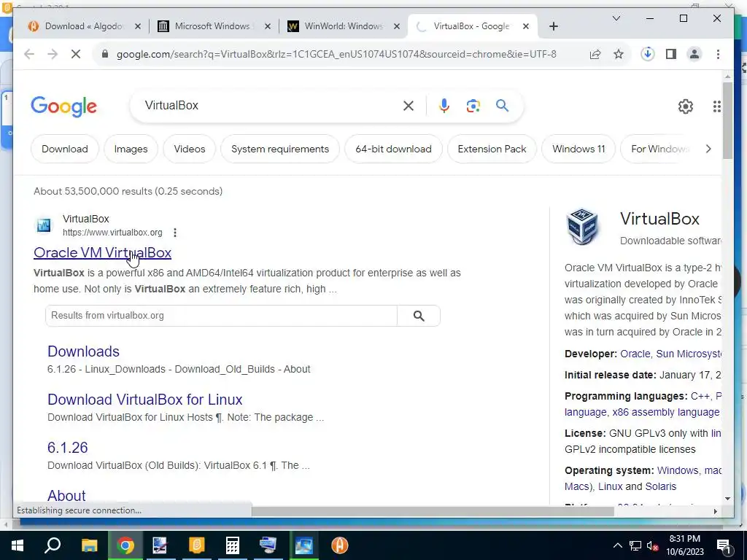The image size is (747, 560).
Task: Go back to the previous page
Action: tap(29, 54)
